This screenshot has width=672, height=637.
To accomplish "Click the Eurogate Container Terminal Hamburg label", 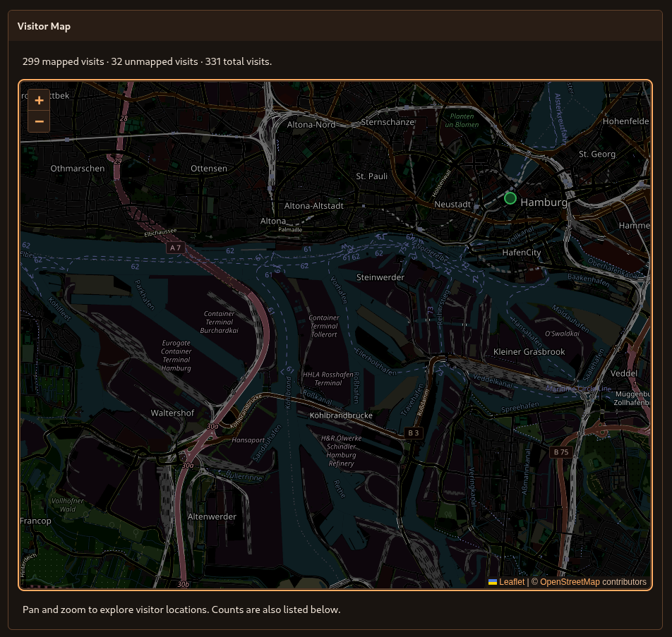I will coord(176,356).
